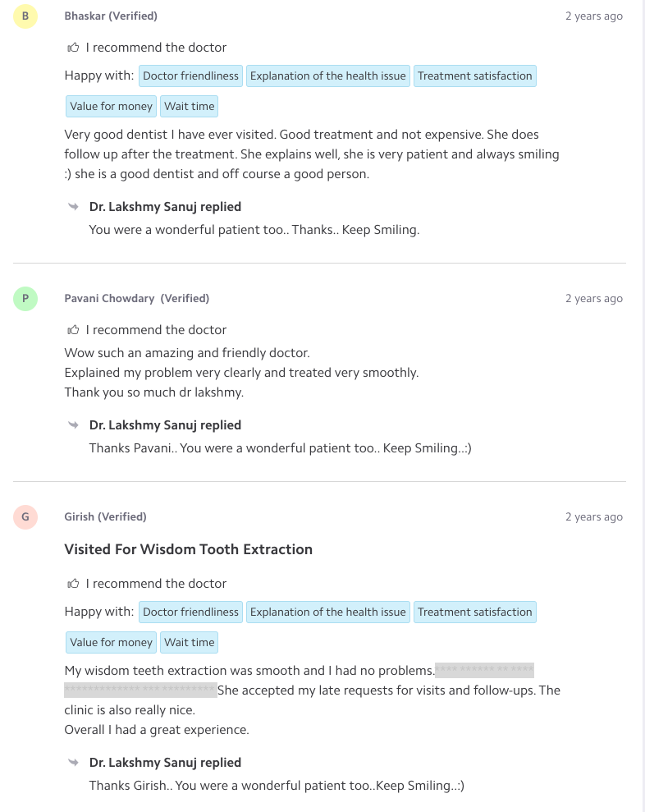Click the thumbs-up icon in Bhaskar's review
The height and width of the screenshot is (812, 645).
pyautogui.click(x=74, y=48)
